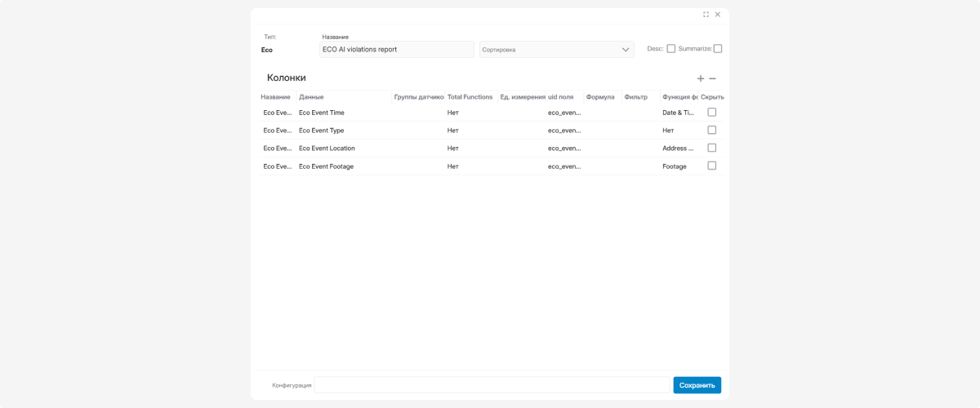
Task: Enable the Summarize checkbox
Action: pos(718,49)
